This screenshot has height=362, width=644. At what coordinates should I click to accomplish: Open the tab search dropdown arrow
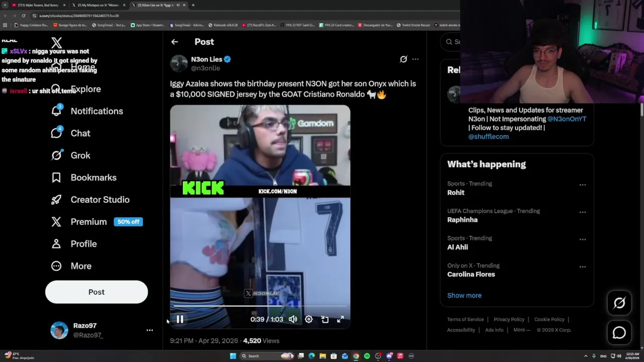pyautogui.click(x=5, y=5)
